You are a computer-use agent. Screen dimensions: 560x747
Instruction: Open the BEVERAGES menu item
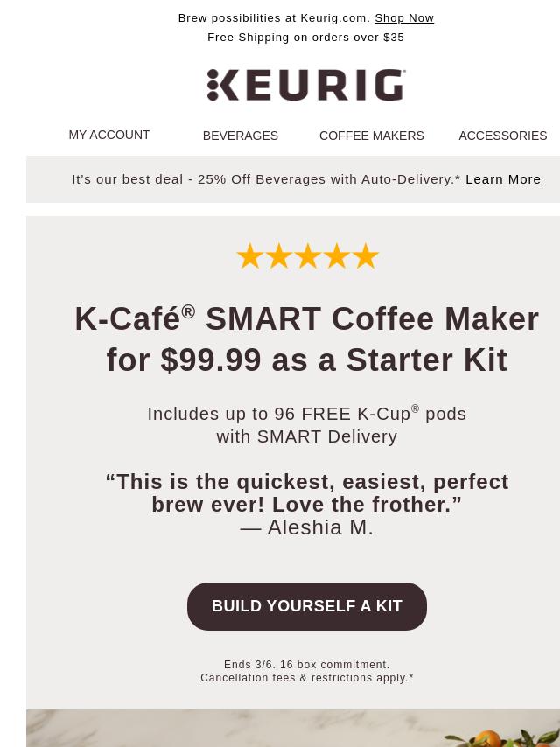click(241, 136)
